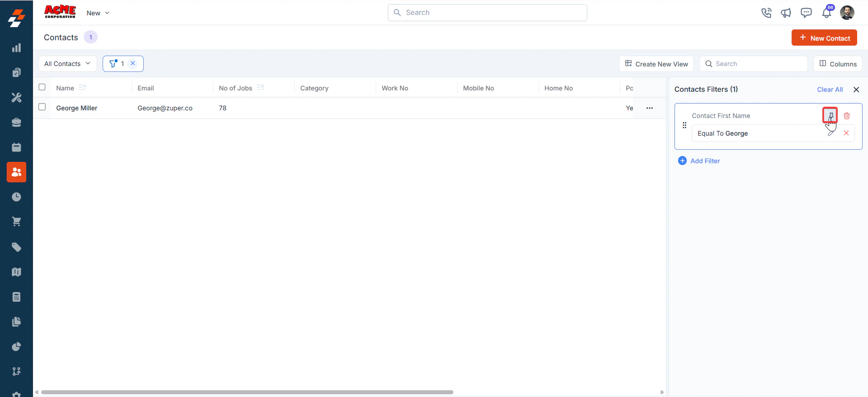Viewport: 868px width, 397px height.
Task: Open the user profile avatar
Action: [847, 13]
